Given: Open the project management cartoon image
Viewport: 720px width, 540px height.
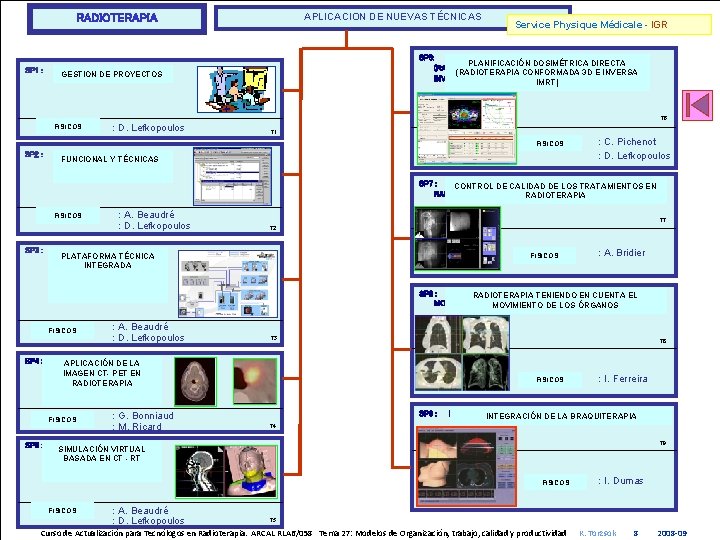Looking at the screenshot, I should 236,89.
